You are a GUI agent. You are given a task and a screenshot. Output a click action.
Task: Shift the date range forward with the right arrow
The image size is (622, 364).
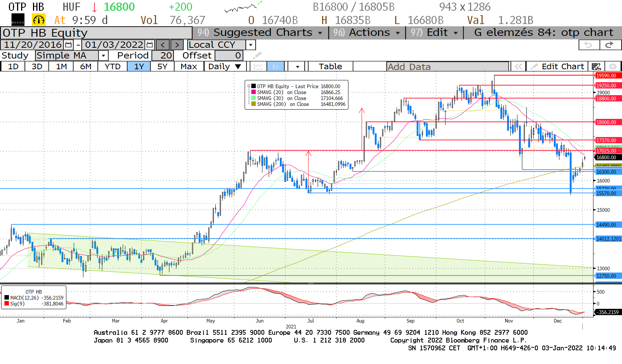(x=177, y=45)
